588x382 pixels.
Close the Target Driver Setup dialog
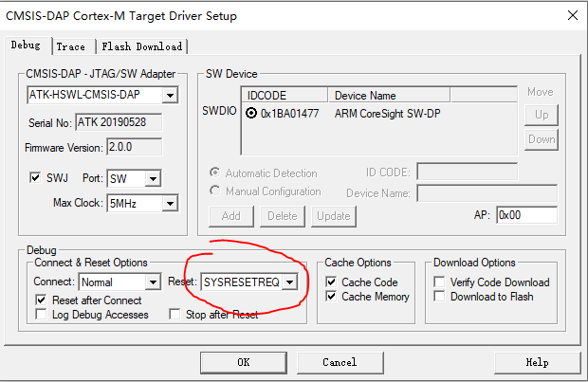click(573, 16)
